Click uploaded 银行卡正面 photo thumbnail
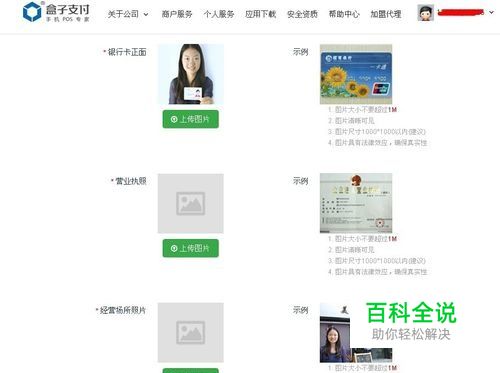This screenshot has height=373, width=500. pos(191,74)
